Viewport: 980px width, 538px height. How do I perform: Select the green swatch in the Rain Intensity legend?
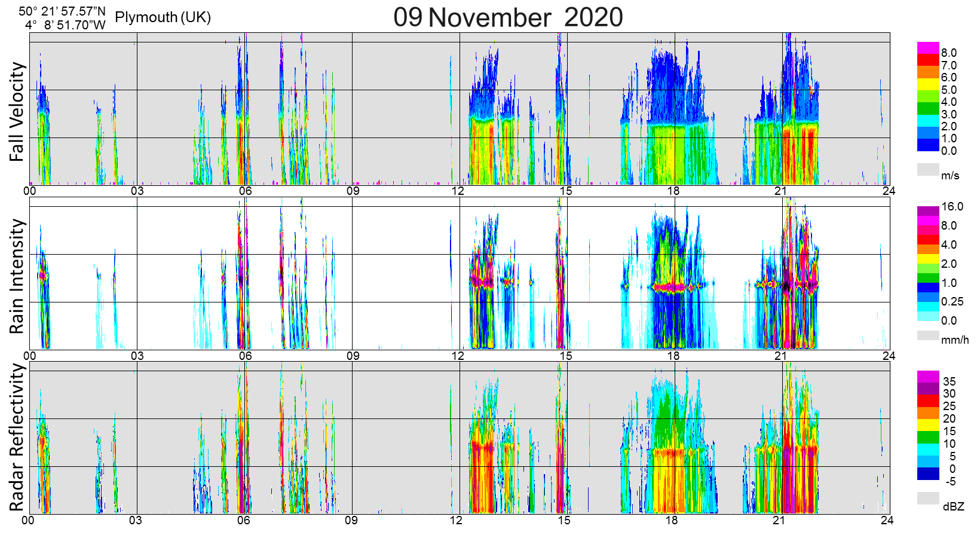pos(928,278)
